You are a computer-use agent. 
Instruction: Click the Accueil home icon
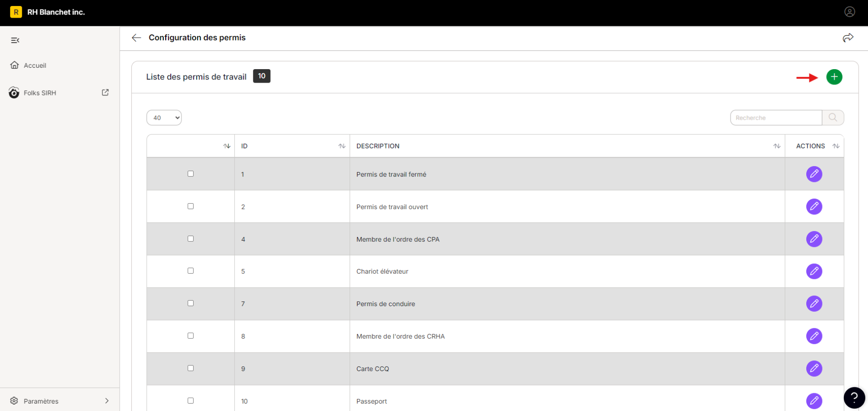click(14, 65)
